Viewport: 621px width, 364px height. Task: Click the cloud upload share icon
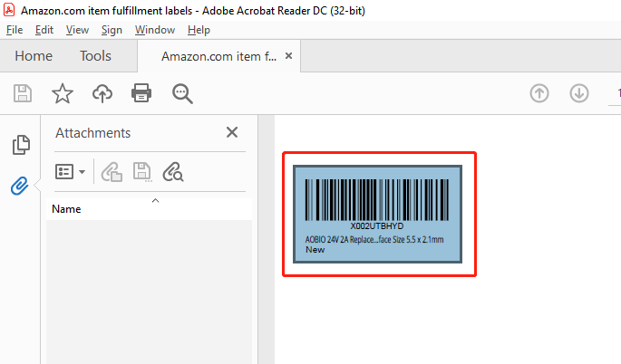click(x=102, y=93)
